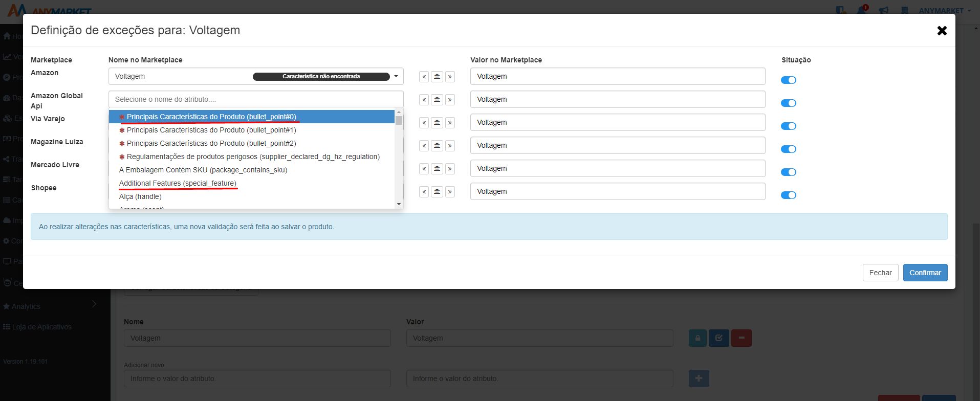Click the » button in the Amazon row
980x401 pixels.
[450, 77]
